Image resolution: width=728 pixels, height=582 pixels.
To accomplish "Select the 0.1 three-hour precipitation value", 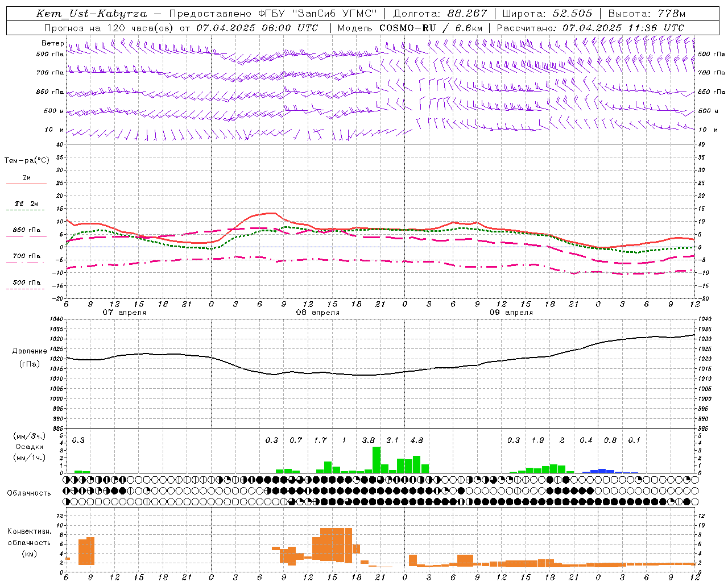I will (x=634, y=440).
